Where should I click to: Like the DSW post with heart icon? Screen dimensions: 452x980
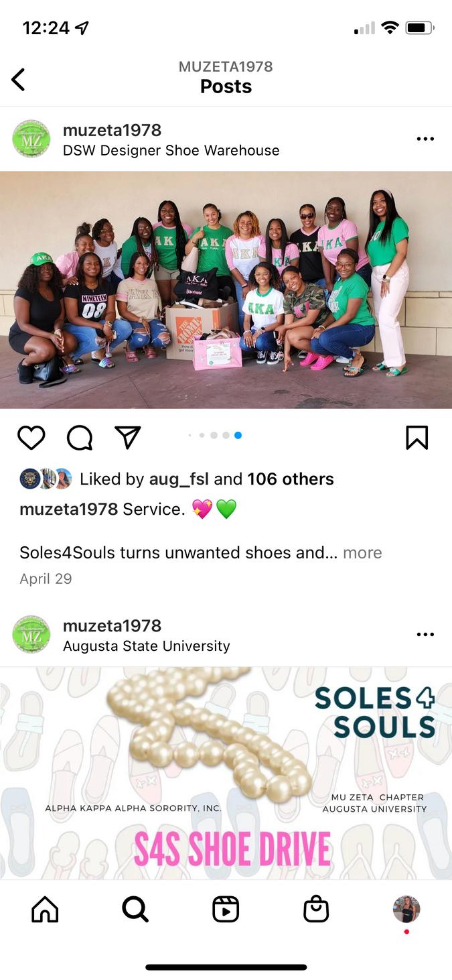(31, 438)
